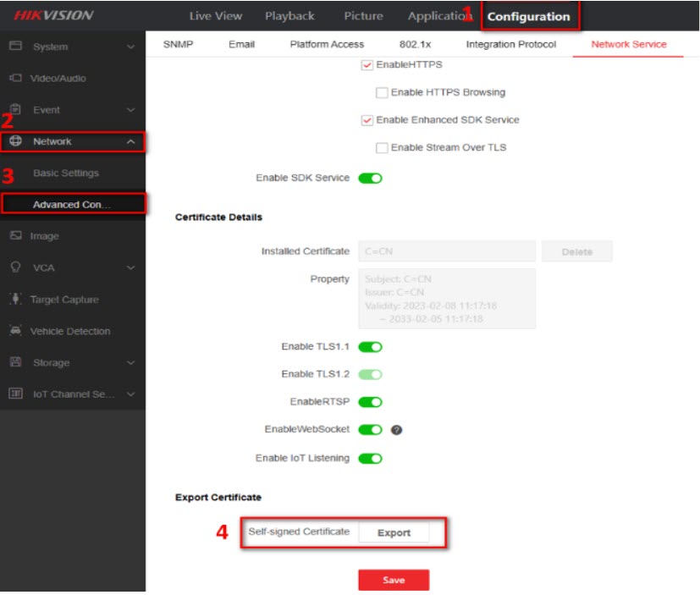Expand the Storage section chevron

[x=130, y=363]
